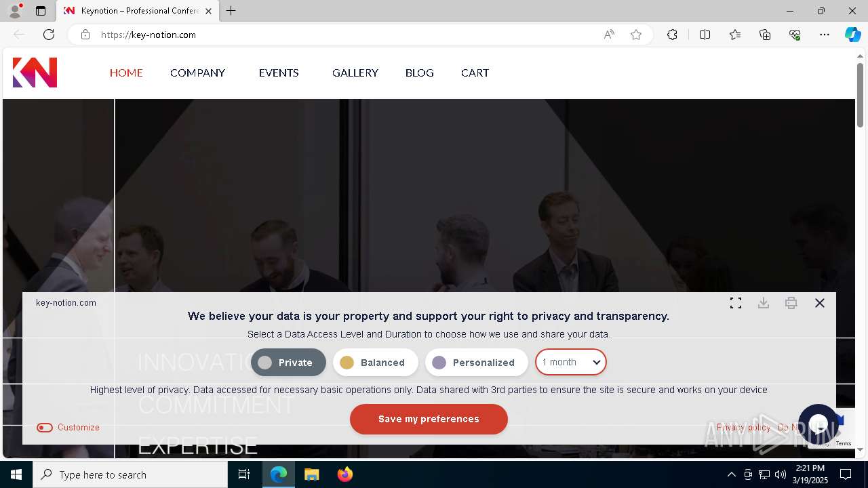Click Save my preferences button

coord(429,419)
